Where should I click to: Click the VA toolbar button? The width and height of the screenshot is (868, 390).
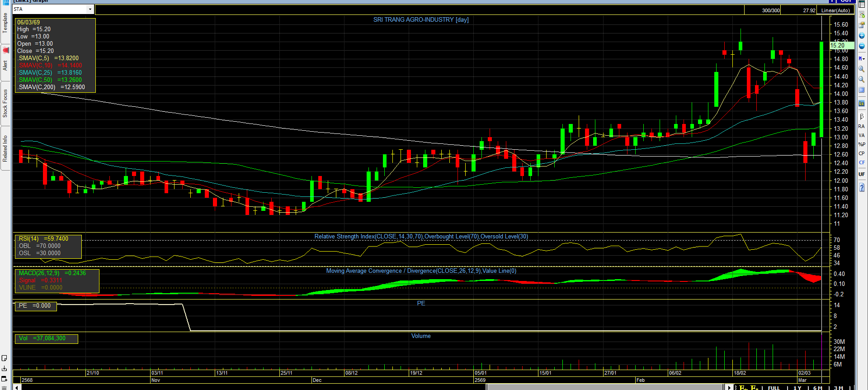862,135
